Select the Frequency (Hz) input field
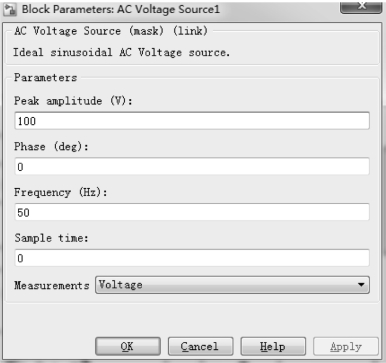 [192, 212]
